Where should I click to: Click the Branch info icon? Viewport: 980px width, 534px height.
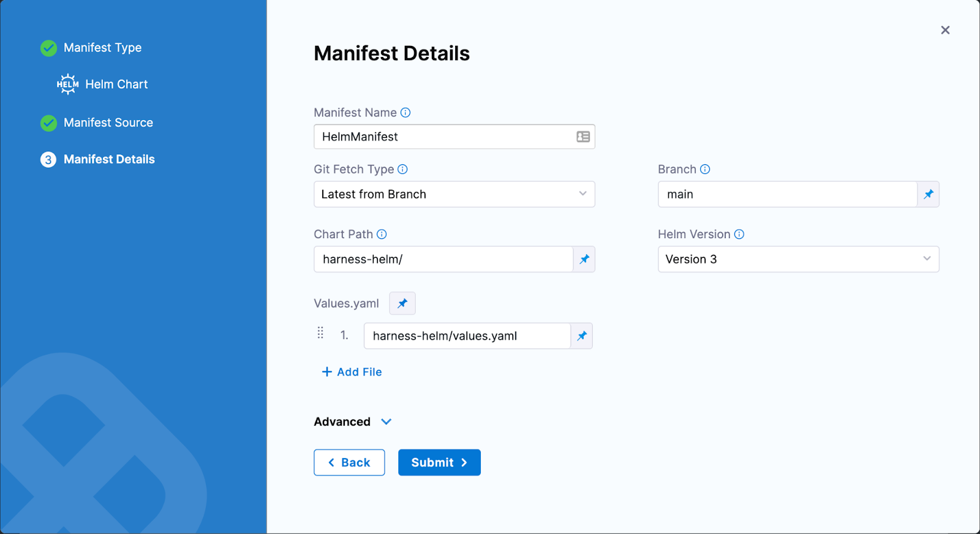(705, 169)
